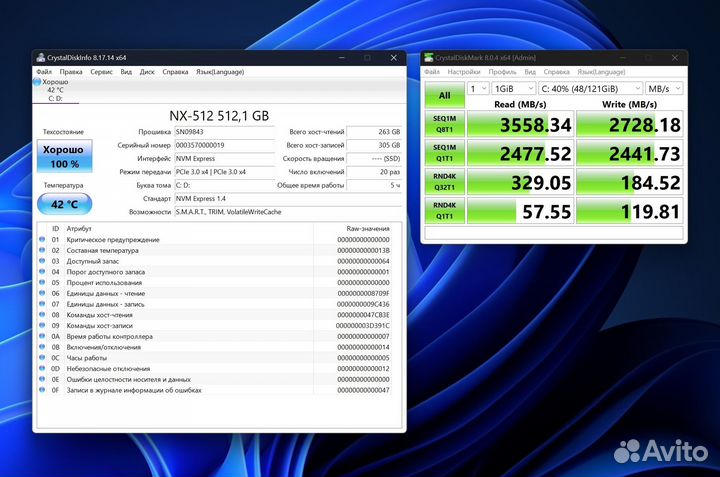The image size is (720, 477).
Task: Click status dot for attribute 0D
Action: [42, 368]
